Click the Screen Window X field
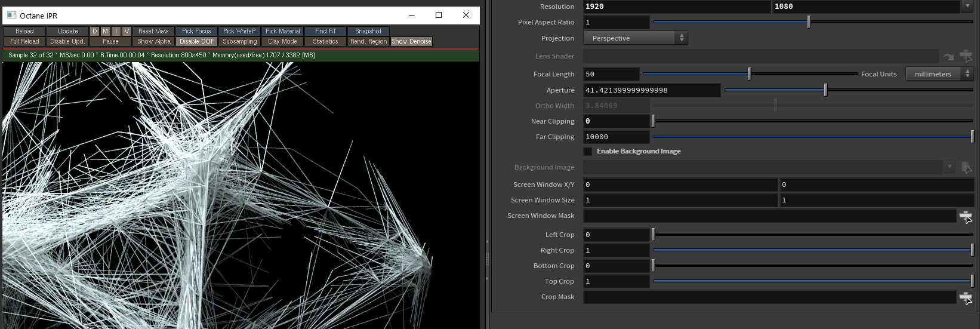 (x=680, y=185)
